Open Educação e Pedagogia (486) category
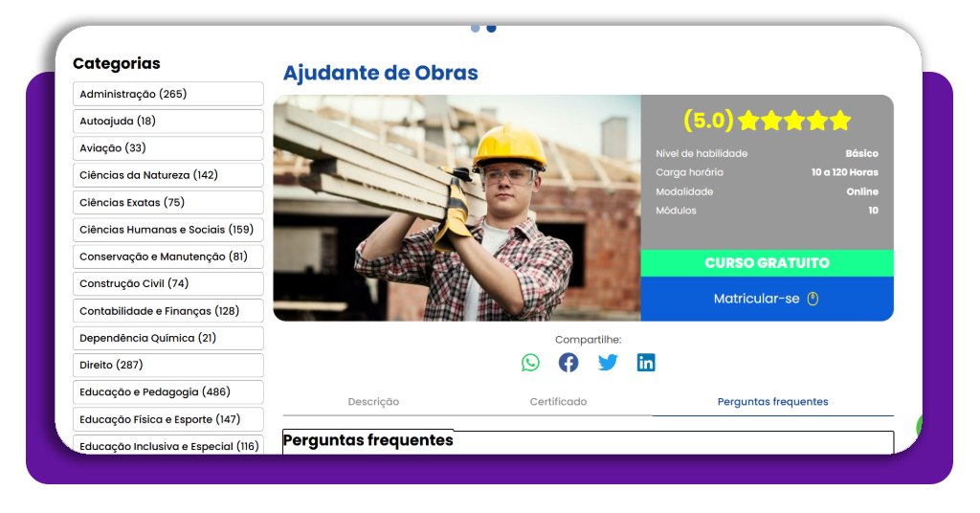The image size is (980, 513). (x=168, y=391)
